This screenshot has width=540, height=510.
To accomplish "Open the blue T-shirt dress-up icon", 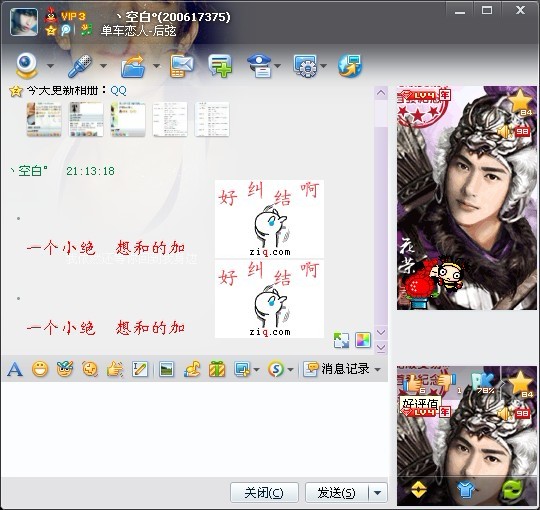I will click(x=465, y=490).
